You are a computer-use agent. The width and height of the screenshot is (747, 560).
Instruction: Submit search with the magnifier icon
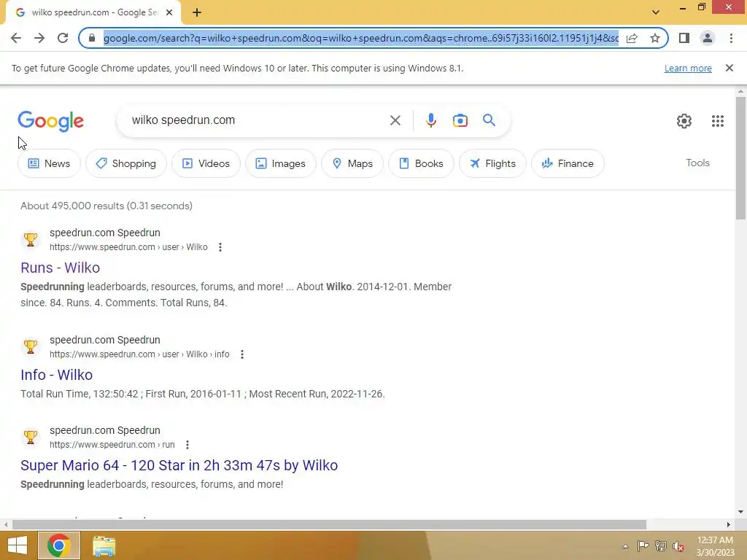[x=489, y=120]
